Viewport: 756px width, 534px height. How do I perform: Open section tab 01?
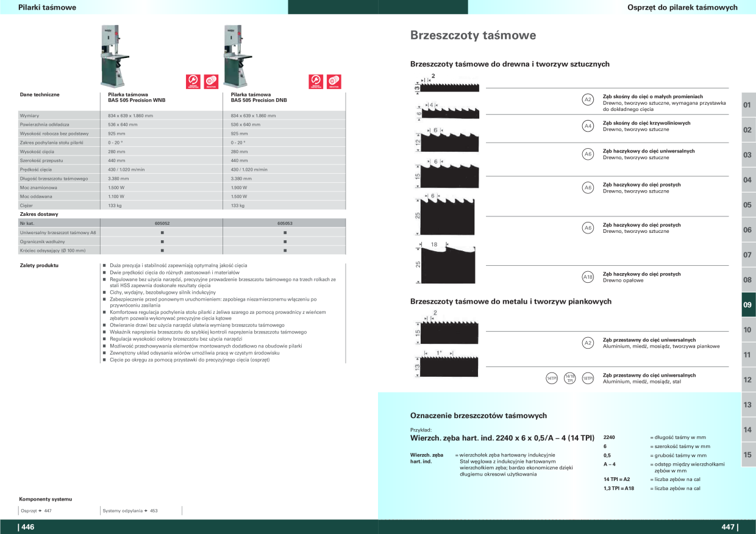(x=748, y=105)
